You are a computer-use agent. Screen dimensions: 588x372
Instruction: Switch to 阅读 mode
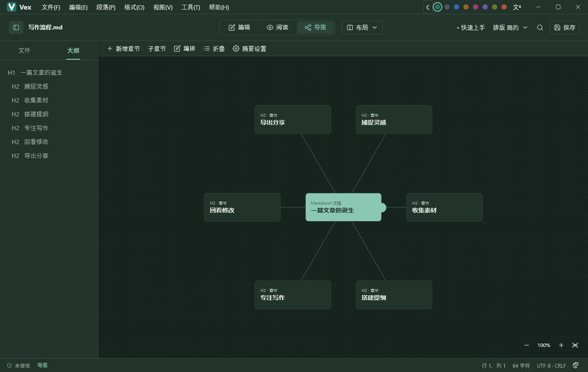coord(278,27)
